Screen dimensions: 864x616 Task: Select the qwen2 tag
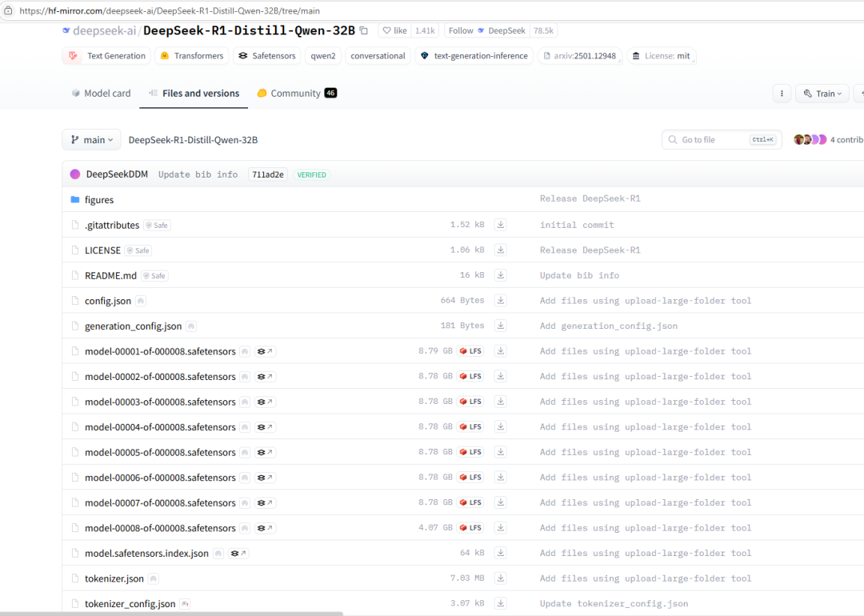coord(323,56)
